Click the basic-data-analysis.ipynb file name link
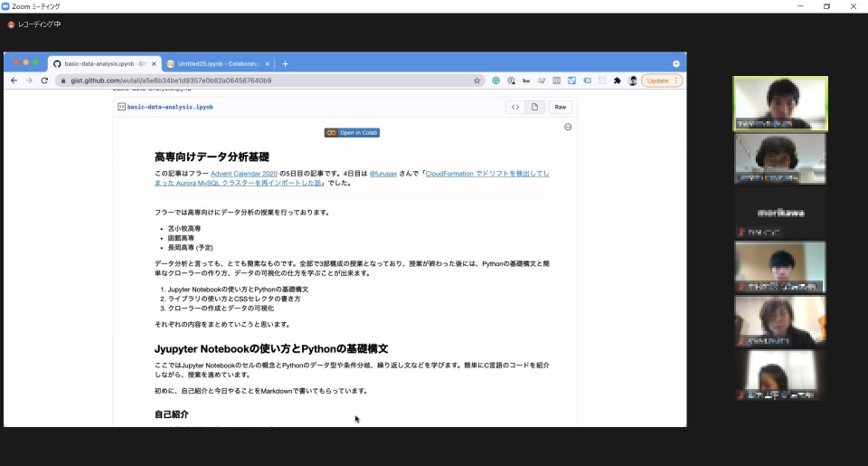This screenshot has height=466, width=868. click(170, 107)
